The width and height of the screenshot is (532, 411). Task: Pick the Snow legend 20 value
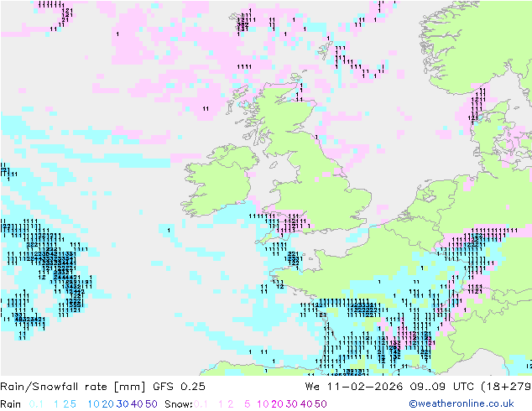277,404
